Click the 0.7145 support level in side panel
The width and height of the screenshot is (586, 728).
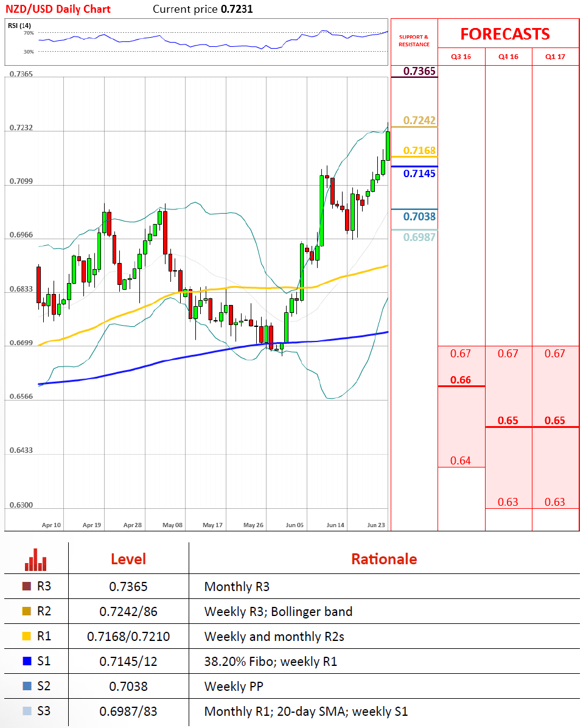point(419,173)
